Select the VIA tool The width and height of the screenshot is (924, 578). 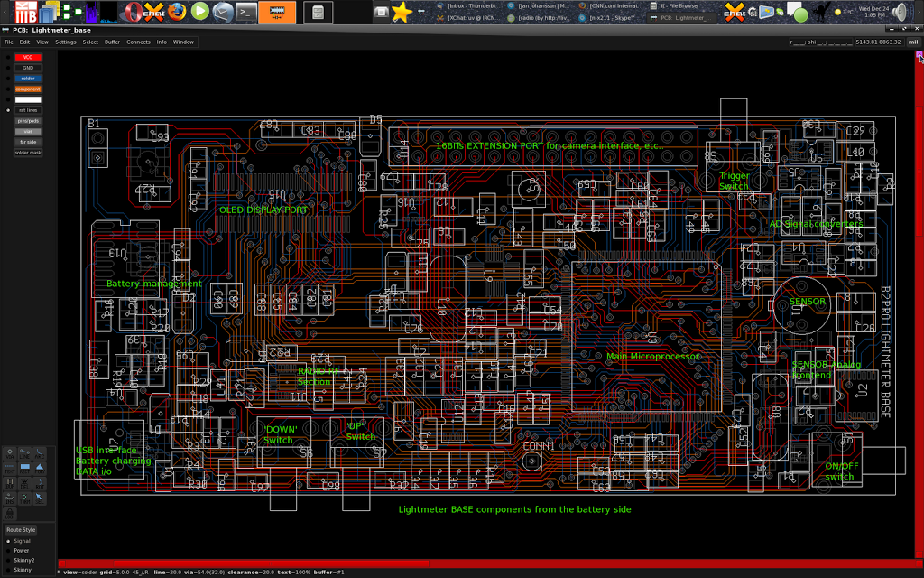click(x=10, y=452)
